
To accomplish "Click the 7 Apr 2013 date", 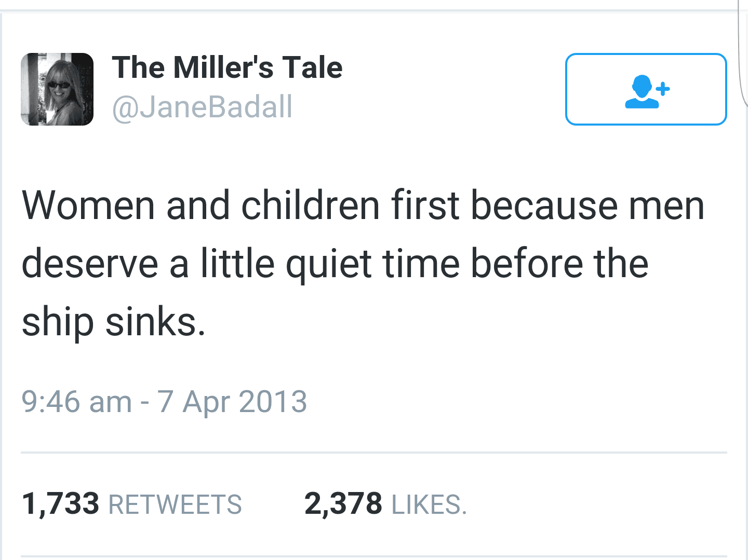I will 232,402.
